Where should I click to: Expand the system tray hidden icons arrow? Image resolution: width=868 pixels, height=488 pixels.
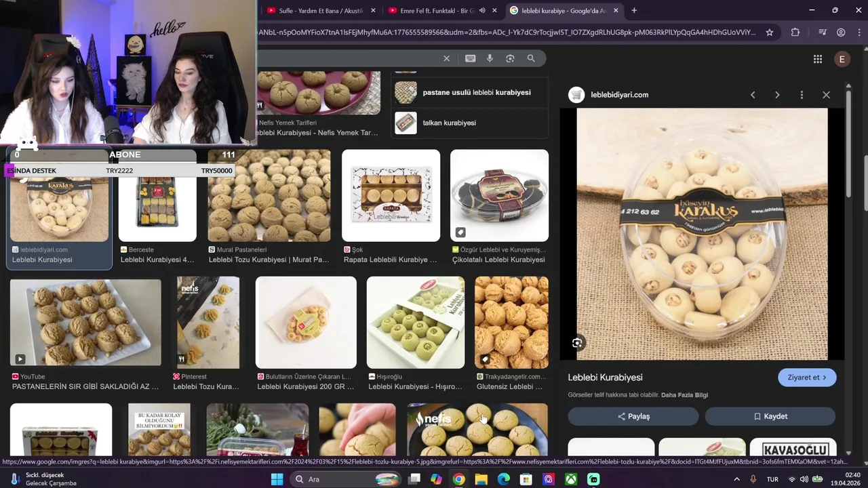pyautogui.click(x=737, y=479)
